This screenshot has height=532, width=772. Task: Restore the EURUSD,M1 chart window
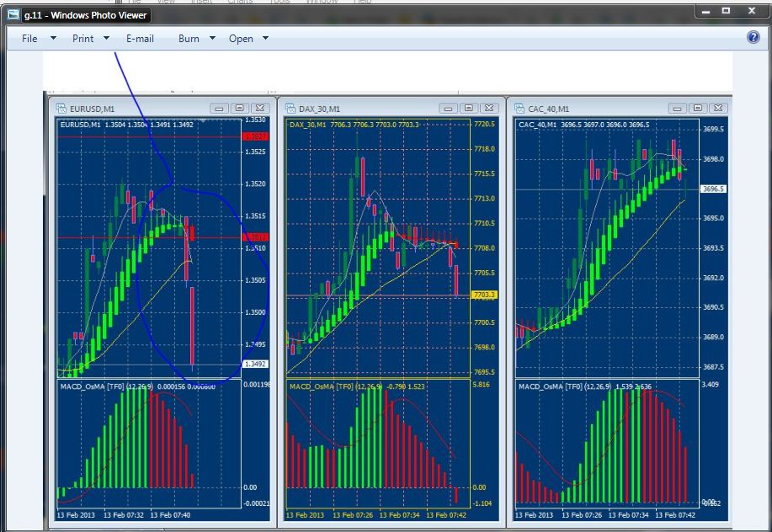[x=240, y=109]
